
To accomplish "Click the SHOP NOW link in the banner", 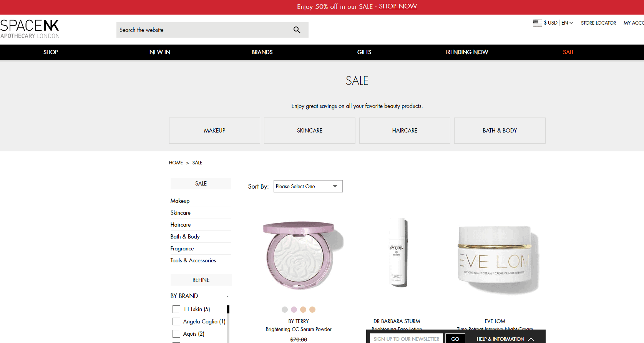I will [x=398, y=6].
